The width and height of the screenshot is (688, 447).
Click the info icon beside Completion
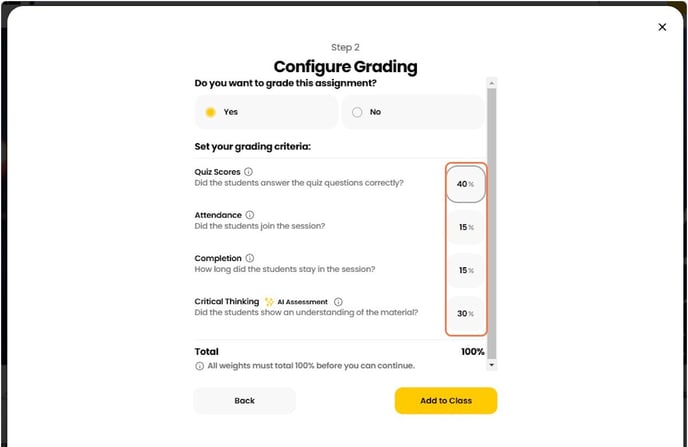pos(250,258)
